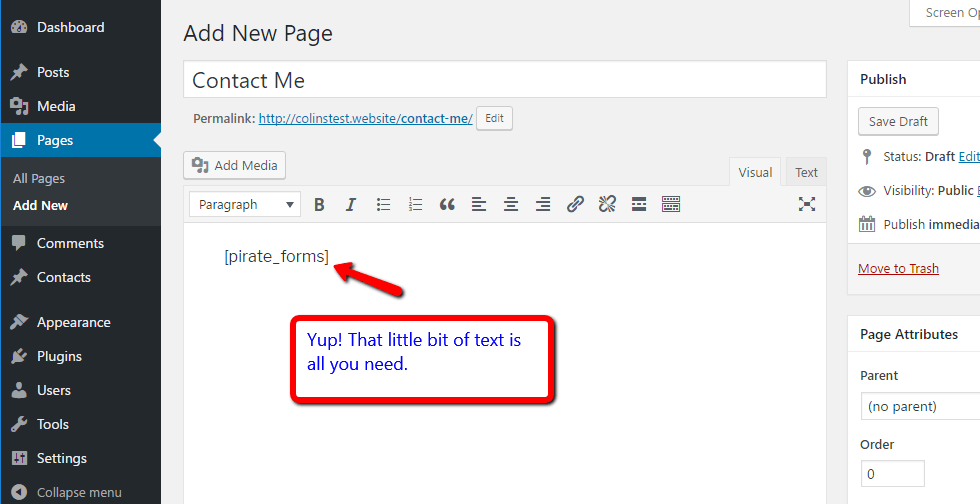Click the Publish panel heading
Image resolution: width=980 pixels, height=504 pixels.
click(x=883, y=79)
